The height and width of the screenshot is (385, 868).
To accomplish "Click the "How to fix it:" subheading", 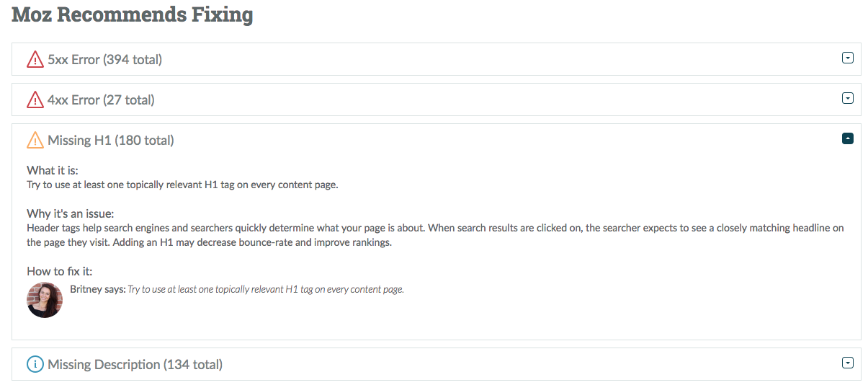I will (60, 272).
